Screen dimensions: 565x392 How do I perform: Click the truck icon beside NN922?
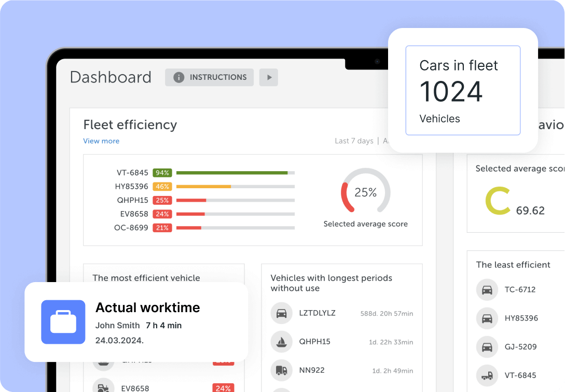tap(281, 370)
